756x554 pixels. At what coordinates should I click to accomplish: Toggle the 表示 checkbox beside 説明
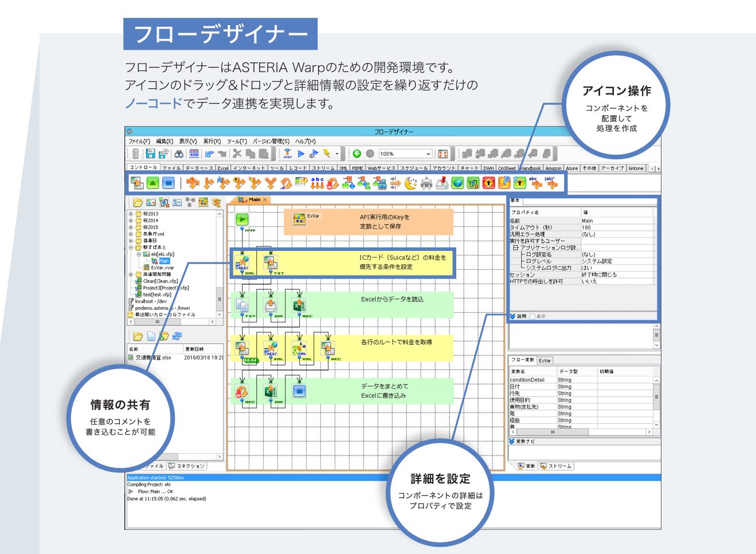[532, 316]
